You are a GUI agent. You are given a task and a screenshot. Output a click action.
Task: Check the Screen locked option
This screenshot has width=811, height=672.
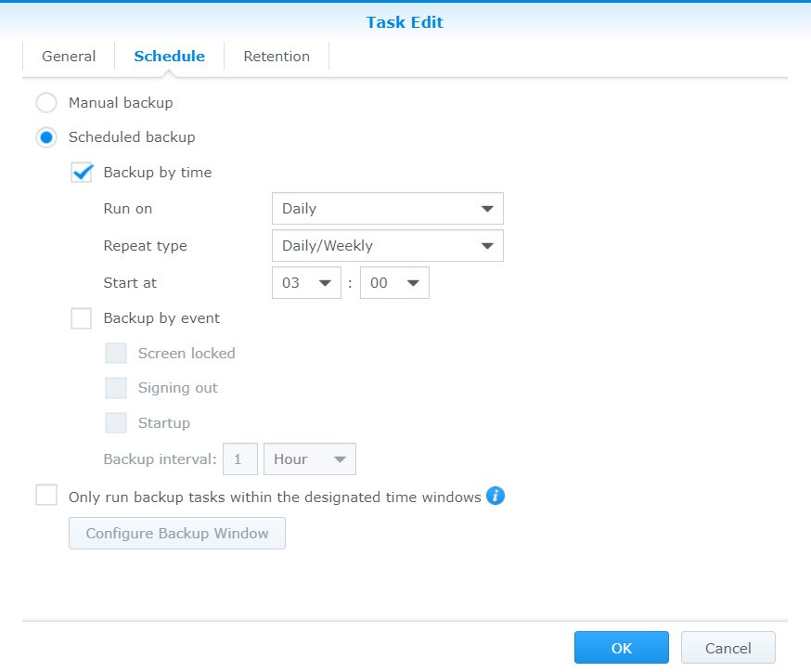[116, 353]
